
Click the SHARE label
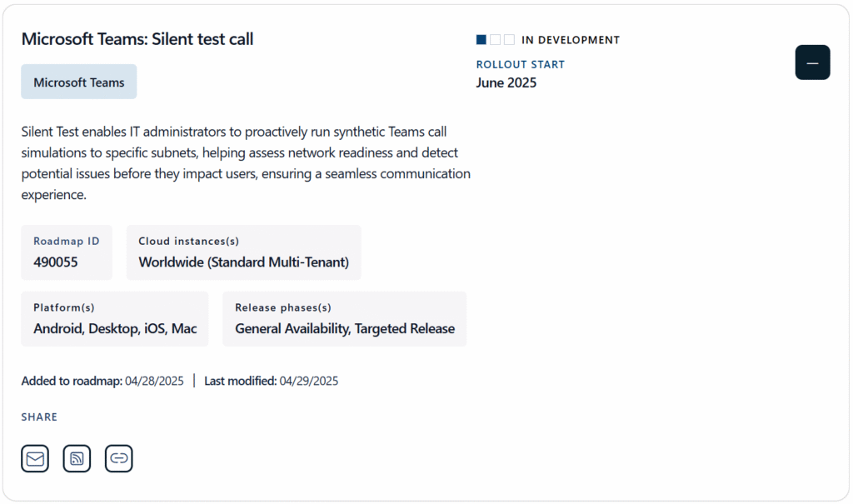coord(38,417)
